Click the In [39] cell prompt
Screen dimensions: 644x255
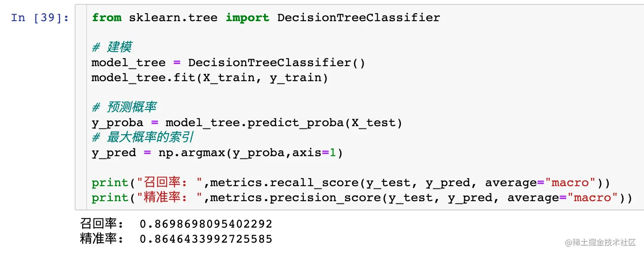click(40, 18)
